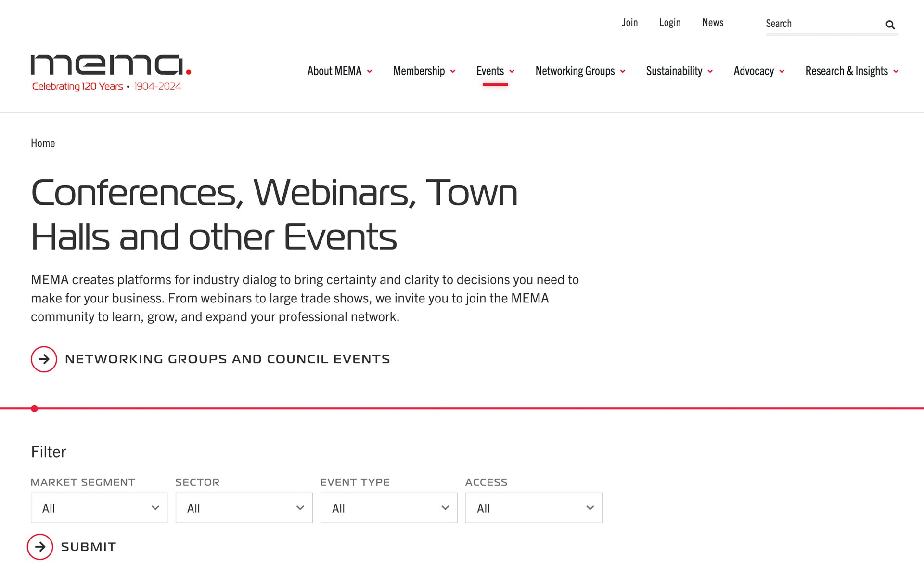924x578 pixels.
Task: Click the MEMA logo
Action: pos(111,73)
